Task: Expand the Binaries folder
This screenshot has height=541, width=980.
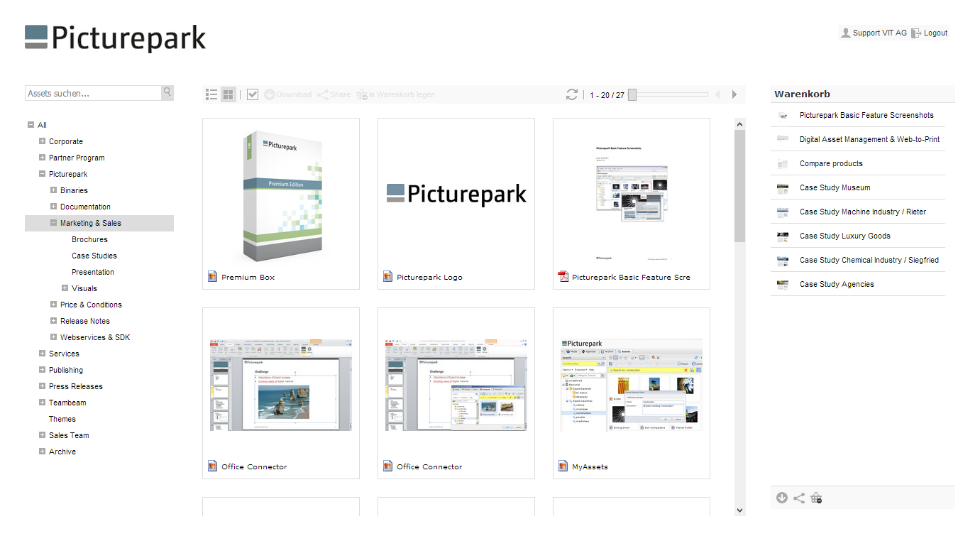Action: [53, 190]
